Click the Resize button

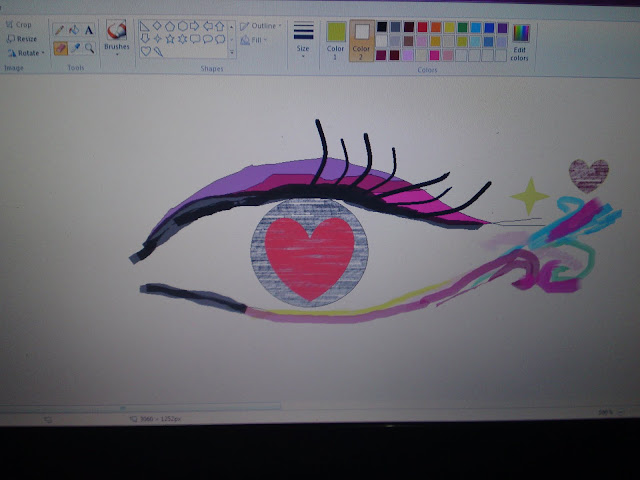pyautogui.click(x=22, y=39)
